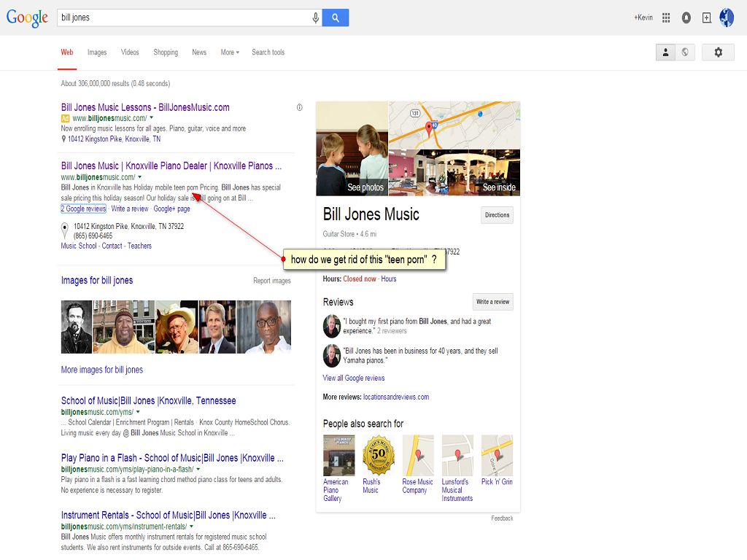
Task: Click the share plus box icon
Action: pyautogui.click(x=707, y=17)
